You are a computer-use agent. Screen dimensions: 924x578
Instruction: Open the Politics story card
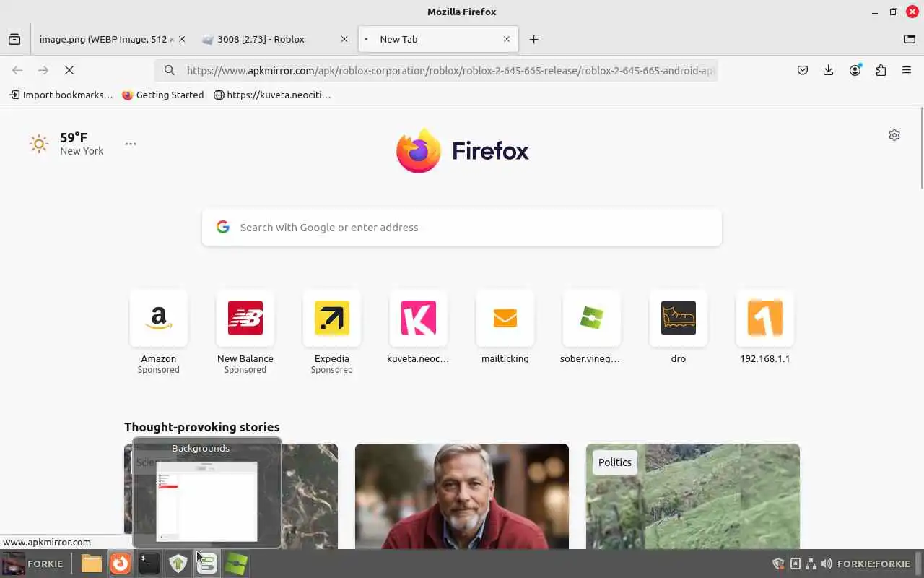tap(693, 496)
